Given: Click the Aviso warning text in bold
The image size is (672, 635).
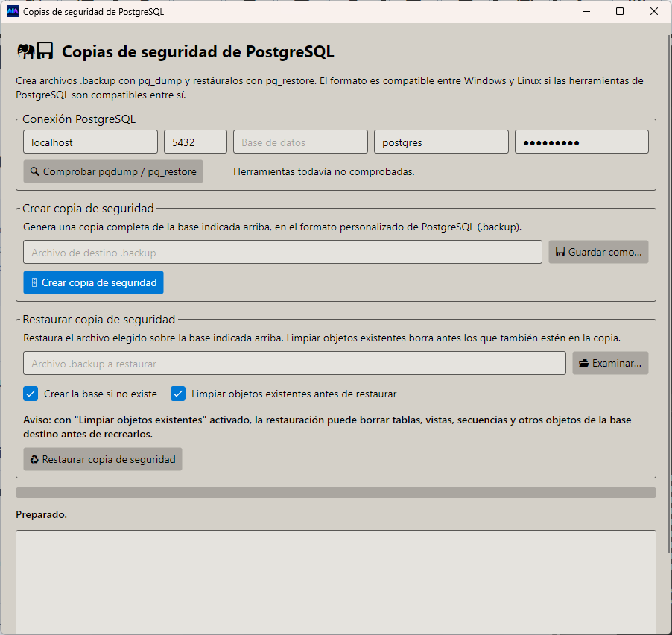Looking at the screenshot, I should click(x=327, y=426).
